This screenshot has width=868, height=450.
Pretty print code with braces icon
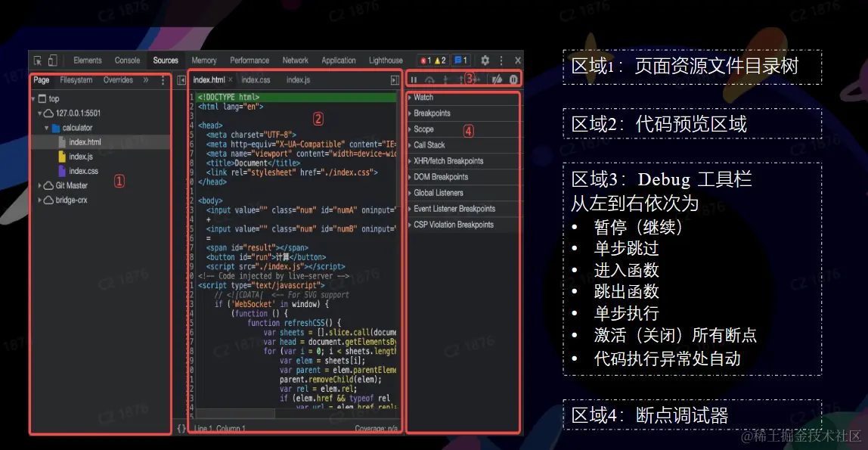point(181,428)
